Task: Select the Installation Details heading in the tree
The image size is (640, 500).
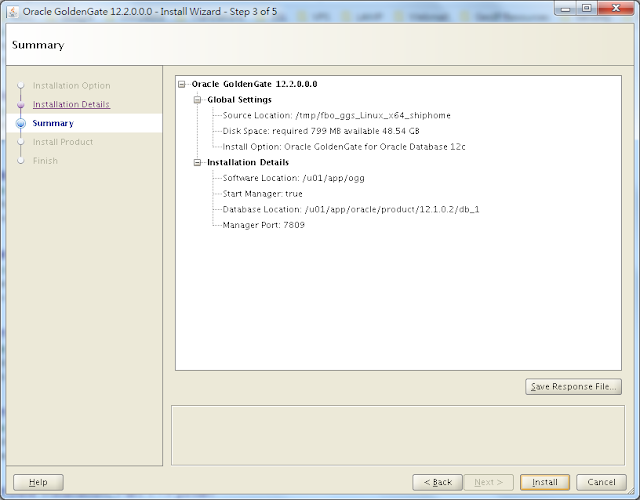Action: tap(248, 162)
